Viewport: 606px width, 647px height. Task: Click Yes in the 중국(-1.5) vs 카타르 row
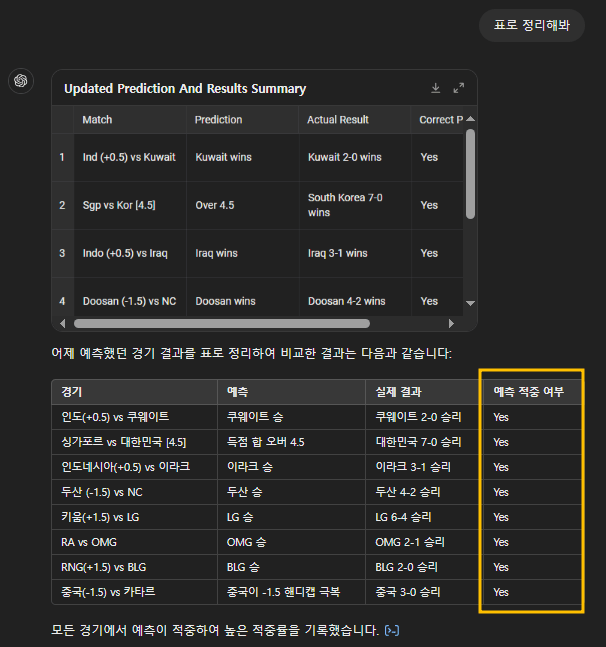click(x=501, y=593)
